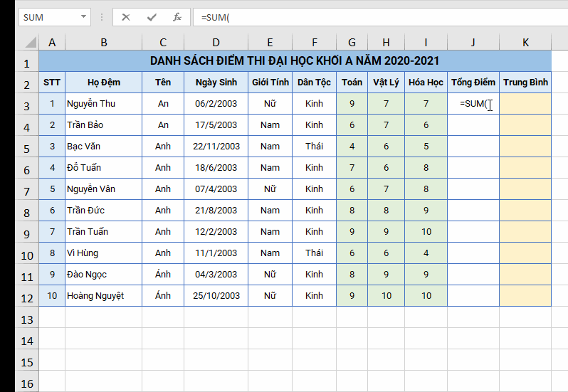The width and height of the screenshot is (568, 392).
Task: Click the Giới Tính header cell
Action: 270,82
